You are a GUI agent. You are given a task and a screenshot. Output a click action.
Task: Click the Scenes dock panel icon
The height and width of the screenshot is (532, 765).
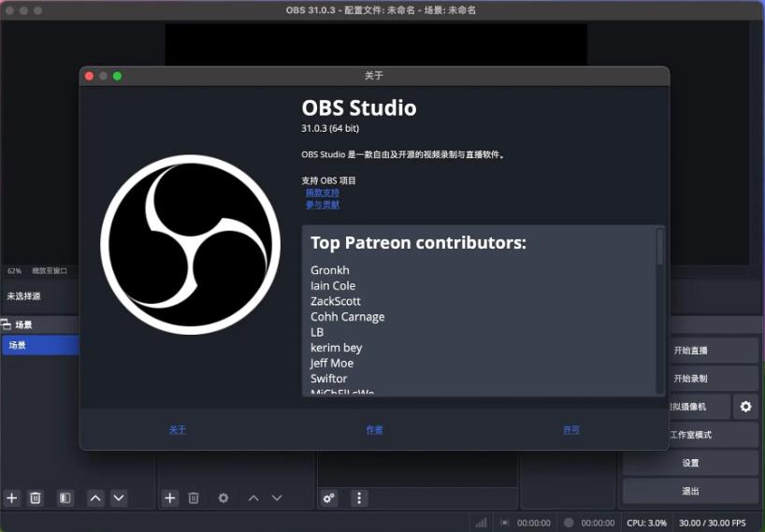[x=6, y=324]
